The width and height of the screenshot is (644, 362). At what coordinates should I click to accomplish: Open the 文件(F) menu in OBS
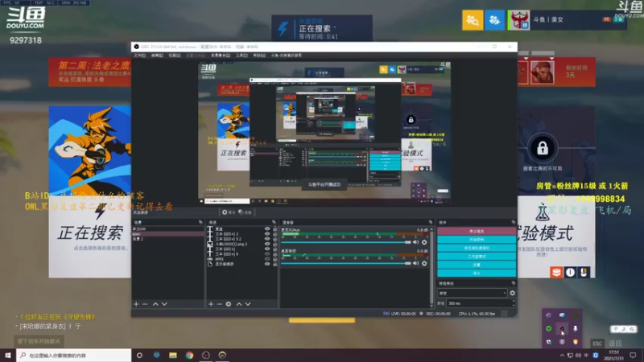coord(139,56)
